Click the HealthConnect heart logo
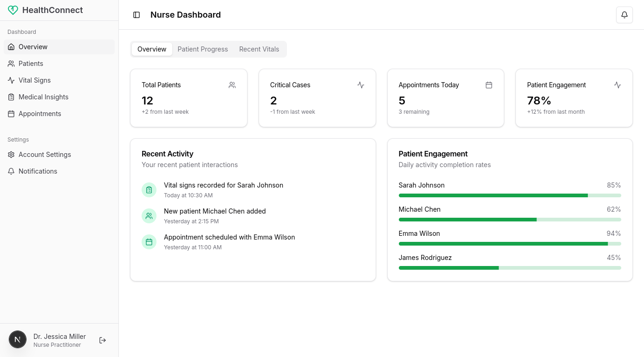644x357 pixels. 13,10
